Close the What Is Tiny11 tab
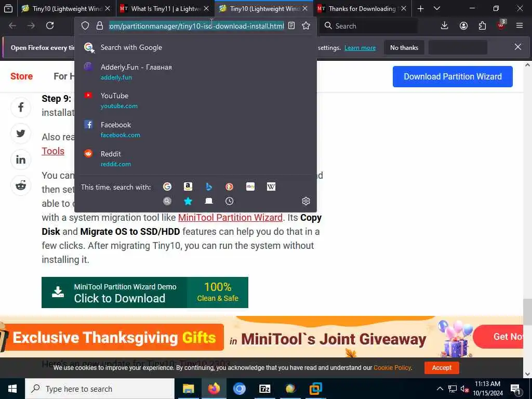532x399 pixels. click(x=206, y=8)
